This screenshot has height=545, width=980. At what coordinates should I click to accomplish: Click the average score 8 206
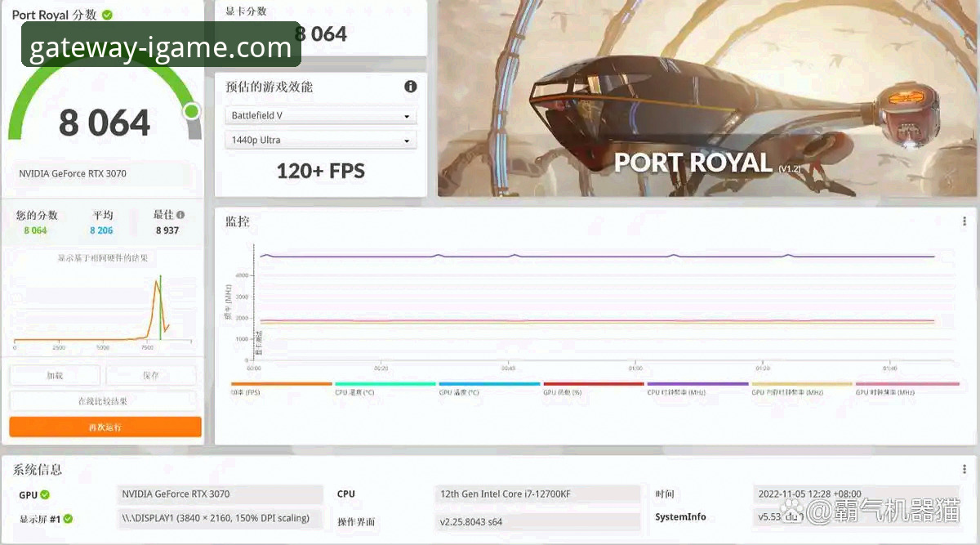pos(101,230)
